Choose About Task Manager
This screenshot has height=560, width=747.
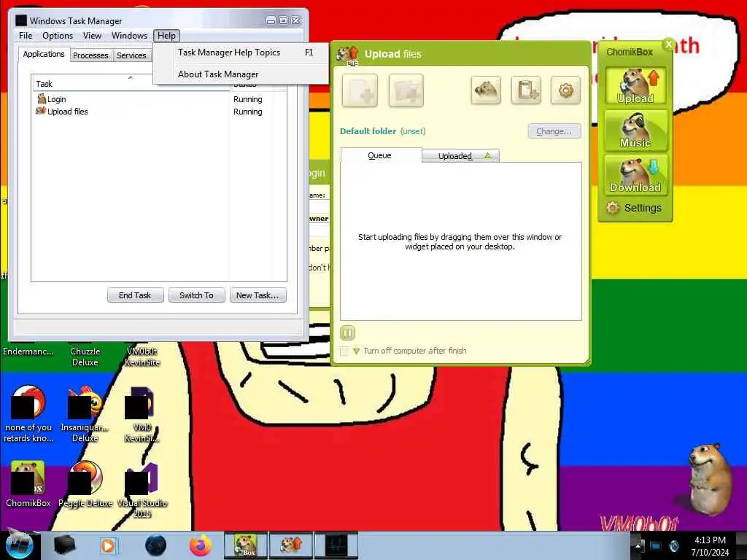[241, 74]
